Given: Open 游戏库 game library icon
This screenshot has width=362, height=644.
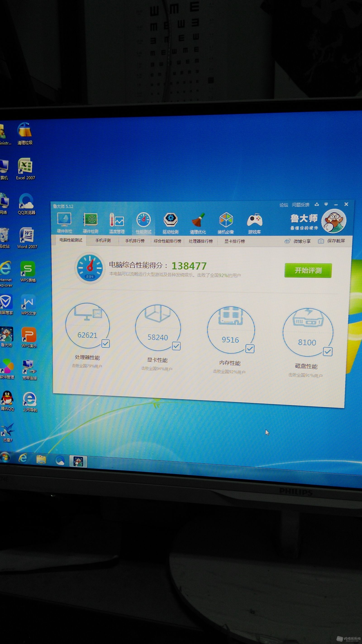Looking at the screenshot, I should point(254,224).
